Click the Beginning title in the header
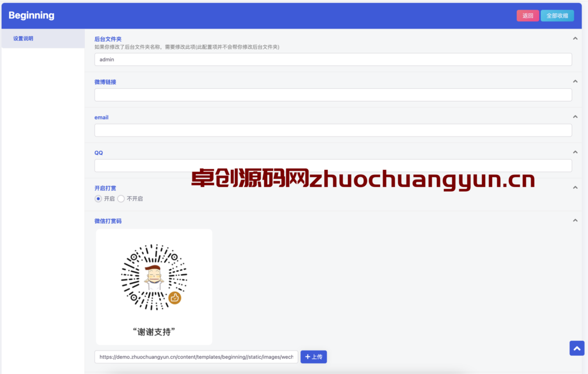588x374 pixels. click(32, 15)
